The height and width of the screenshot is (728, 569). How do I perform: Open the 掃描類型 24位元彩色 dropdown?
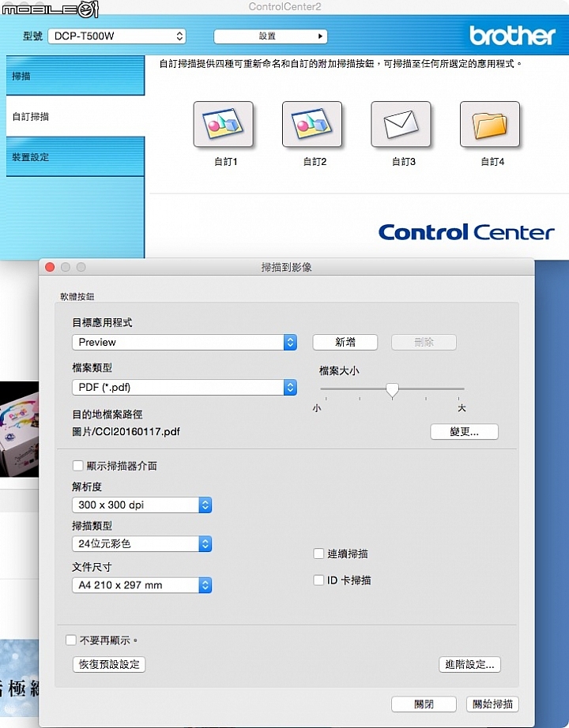point(141,544)
